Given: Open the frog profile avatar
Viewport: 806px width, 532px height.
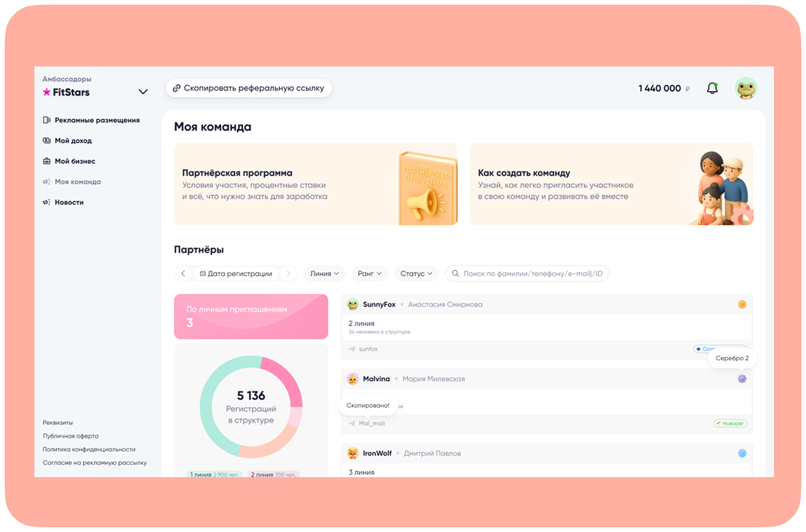Looking at the screenshot, I should 746,89.
